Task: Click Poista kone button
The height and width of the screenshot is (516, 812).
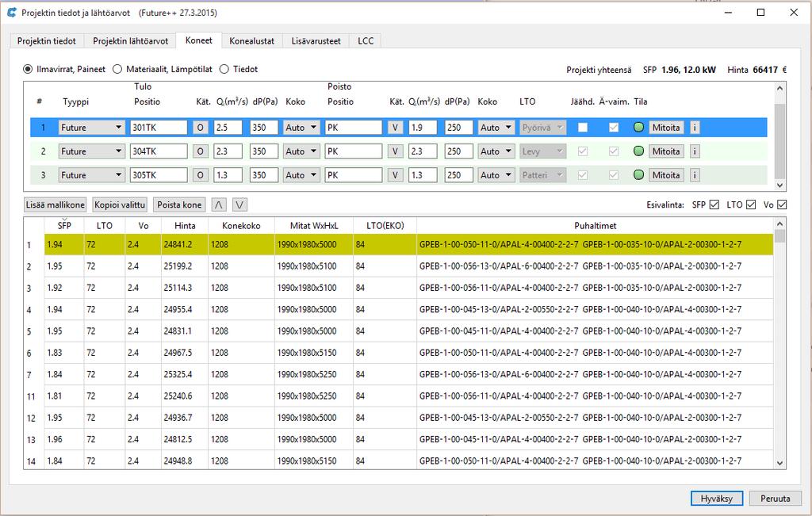Action: point(179,205)
